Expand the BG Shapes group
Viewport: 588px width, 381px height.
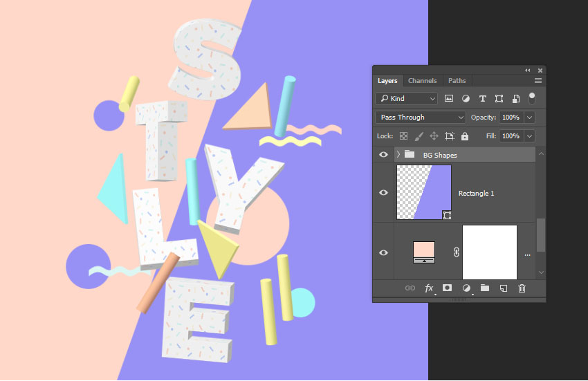(398, 154)
